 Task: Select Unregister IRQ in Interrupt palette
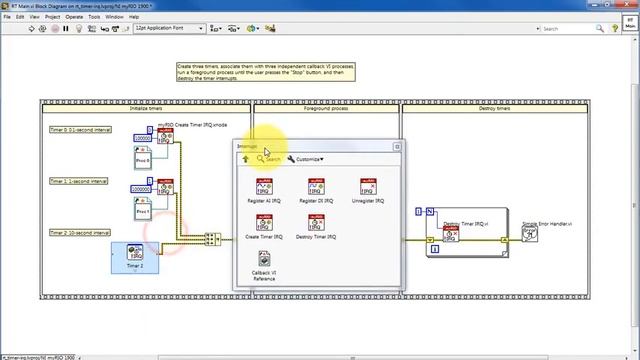pyautogui.click(x=368, y=191)
